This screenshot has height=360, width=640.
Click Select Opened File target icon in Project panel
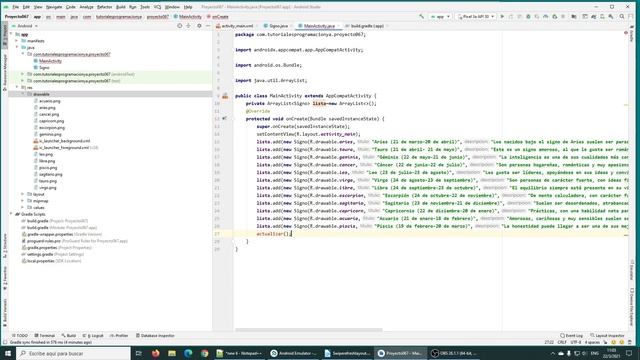click(x=180, y=26)
